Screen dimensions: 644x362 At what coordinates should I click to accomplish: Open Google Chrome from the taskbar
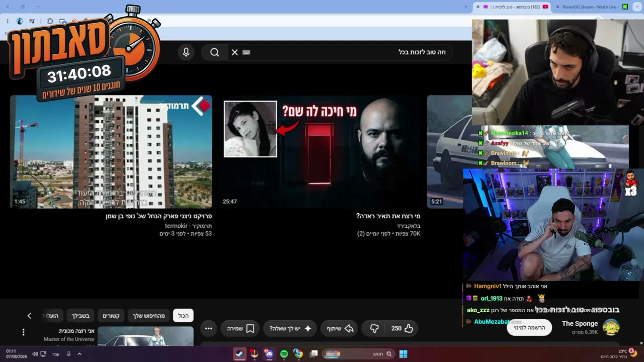(x=298, y=354)
